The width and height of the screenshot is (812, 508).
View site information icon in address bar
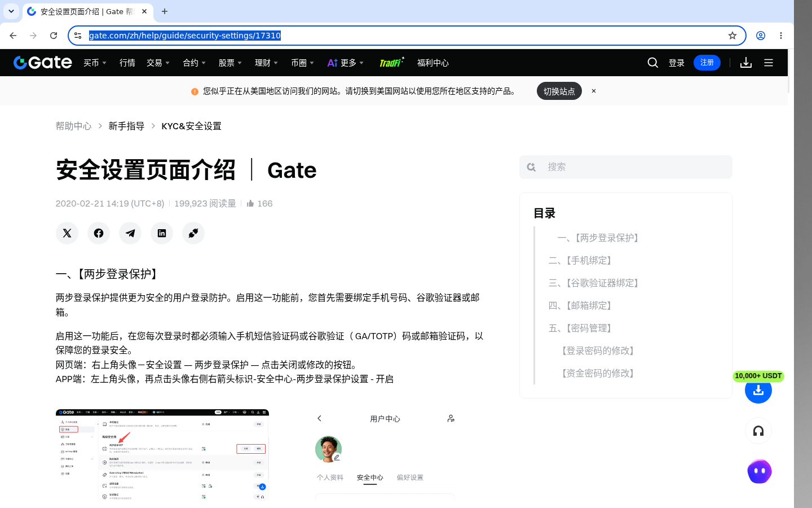coord(78,36)
